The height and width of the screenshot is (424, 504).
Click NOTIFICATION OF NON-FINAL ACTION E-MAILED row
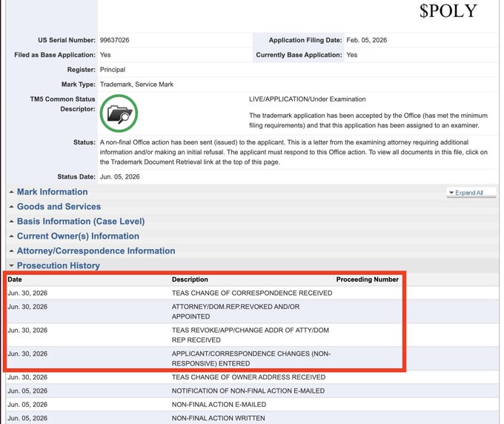click(252, 391)
